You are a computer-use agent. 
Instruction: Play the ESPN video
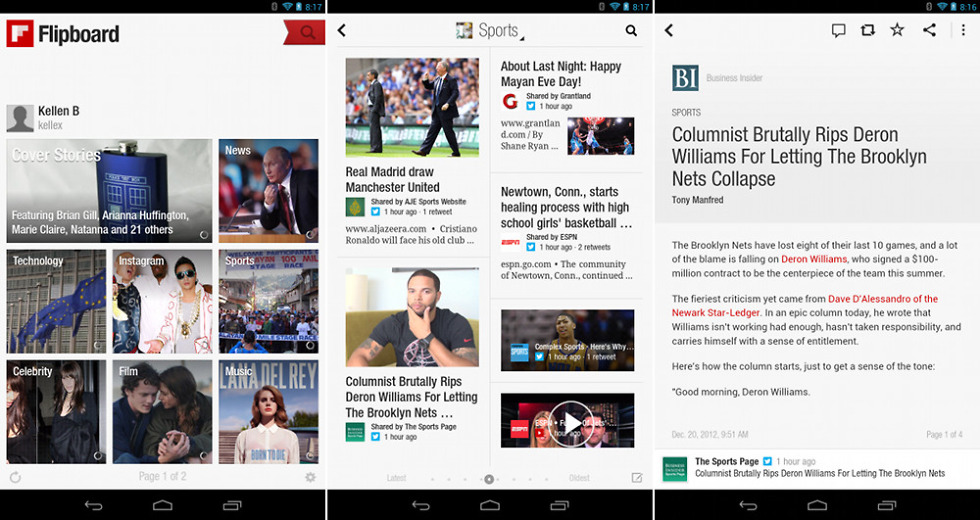(x=571, y=424)
